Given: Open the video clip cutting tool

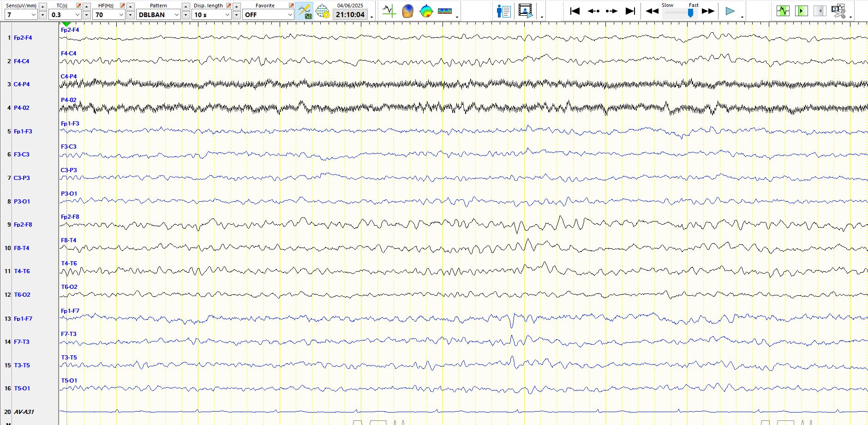Looking at the screenshot, I should 838,11.
